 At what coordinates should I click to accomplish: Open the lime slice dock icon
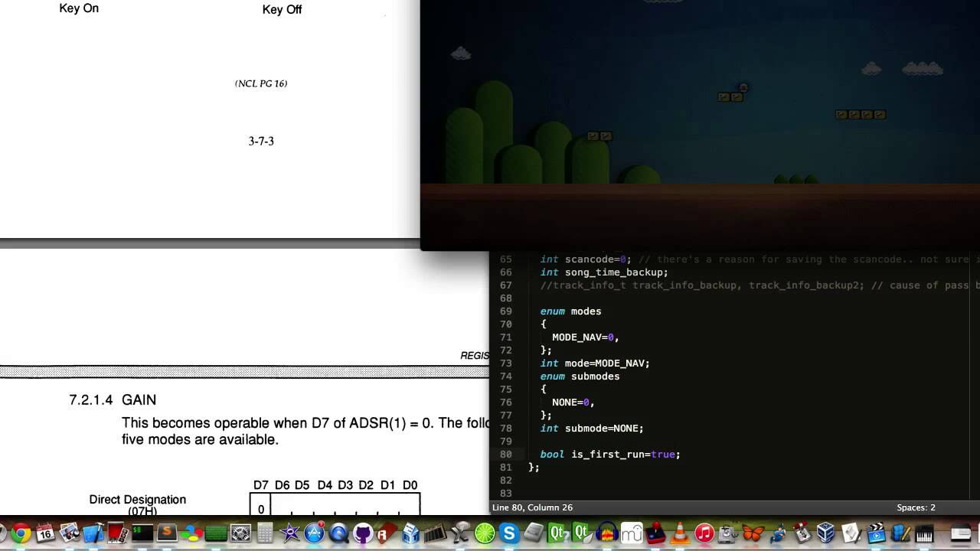(485, 533)
